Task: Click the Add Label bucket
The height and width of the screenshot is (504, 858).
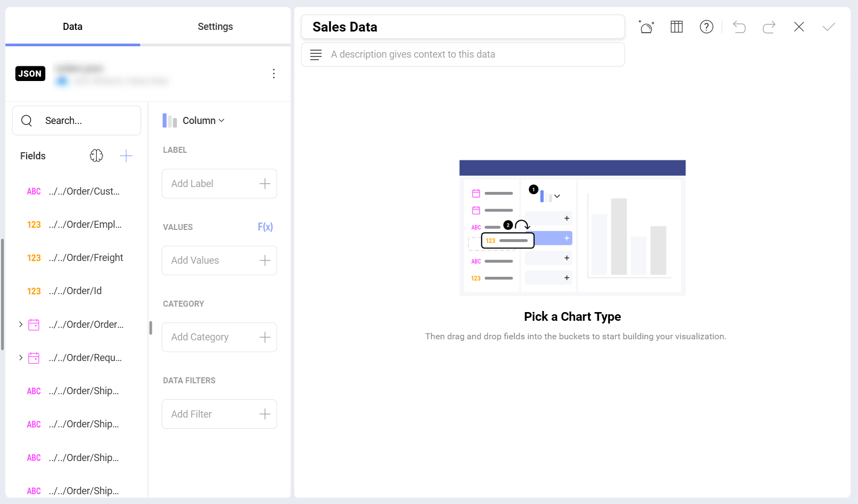Action: point(219,184)
